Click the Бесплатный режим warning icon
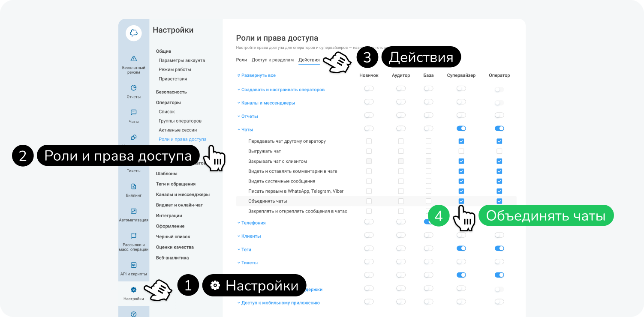This screenshot has height=317, width=644. [133, 59]
